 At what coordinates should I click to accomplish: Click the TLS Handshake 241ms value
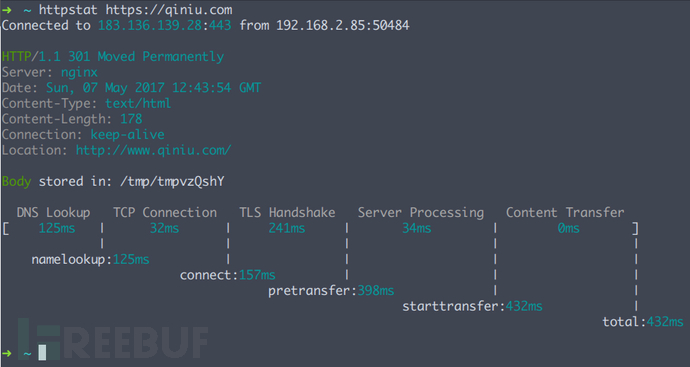click(x=286, y=228)
